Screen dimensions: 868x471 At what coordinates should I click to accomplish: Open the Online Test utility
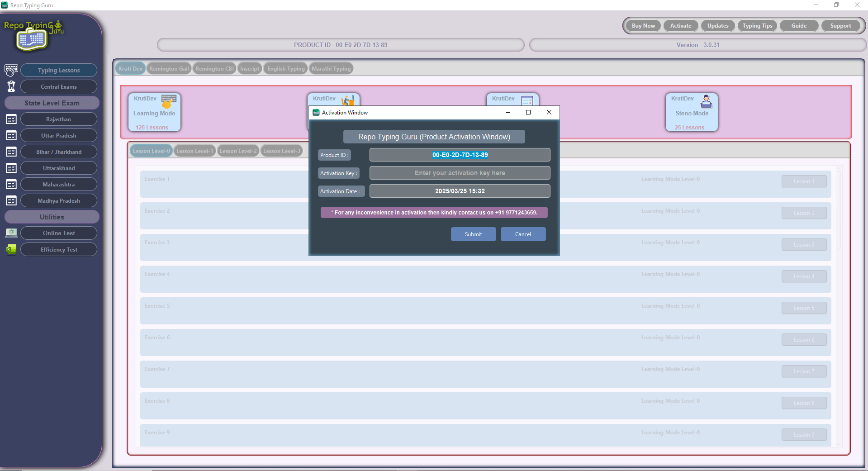click(59, 233)
